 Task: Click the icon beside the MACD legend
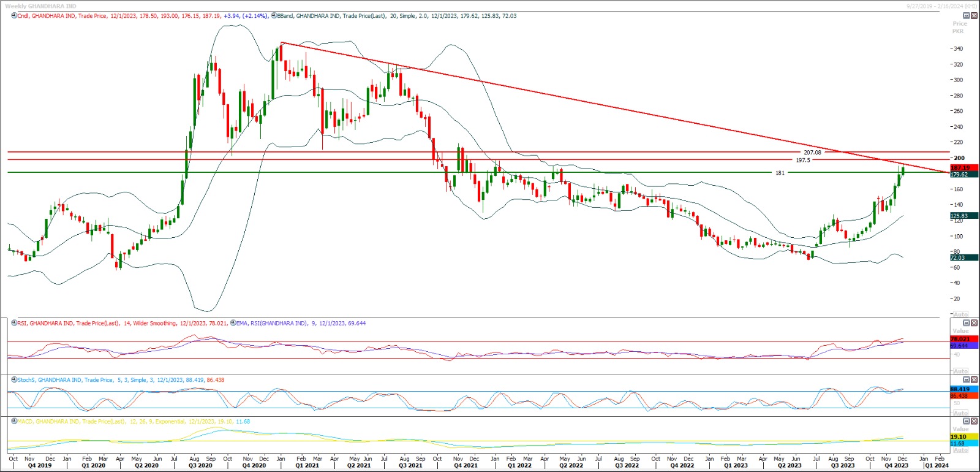click(x=14, y=422)
